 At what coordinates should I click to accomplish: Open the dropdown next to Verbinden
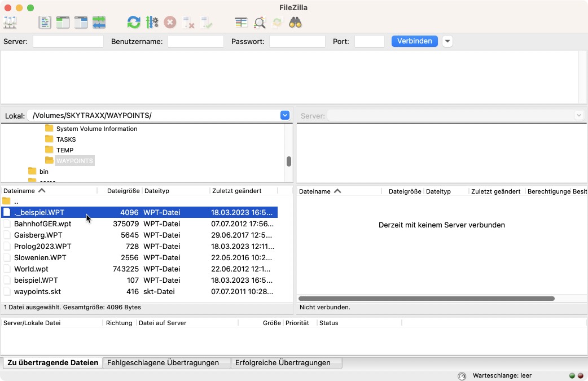(x=447, y=41)
